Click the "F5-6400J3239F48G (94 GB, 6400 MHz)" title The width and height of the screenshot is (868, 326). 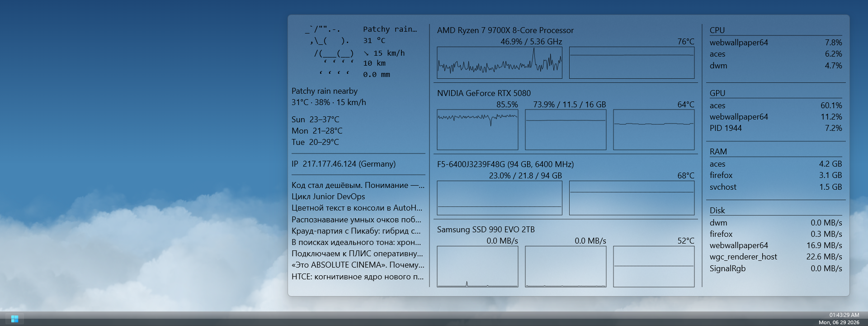tap(505, 164)
